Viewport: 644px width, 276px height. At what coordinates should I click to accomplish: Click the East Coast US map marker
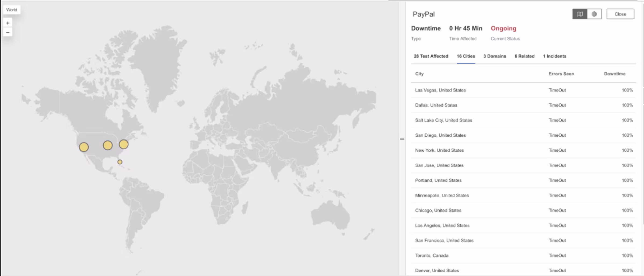pyautogui.click(x=124, y=144)
